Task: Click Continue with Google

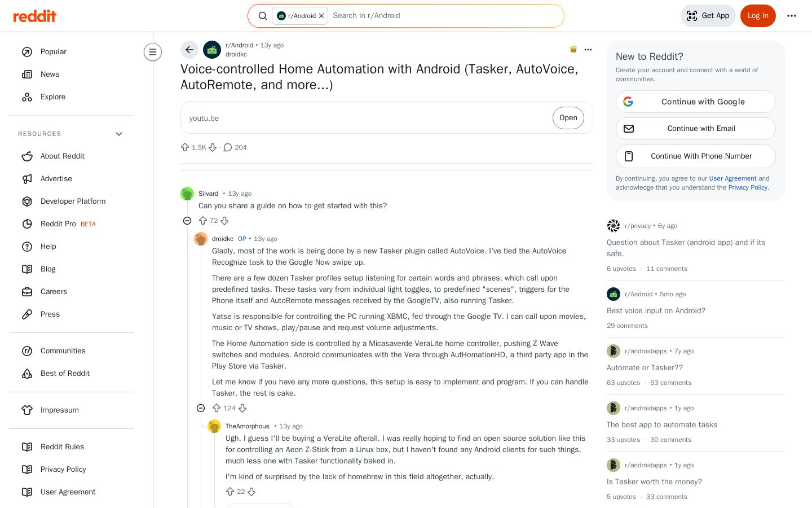Action: pyautogui.click(x=696, y=102)
